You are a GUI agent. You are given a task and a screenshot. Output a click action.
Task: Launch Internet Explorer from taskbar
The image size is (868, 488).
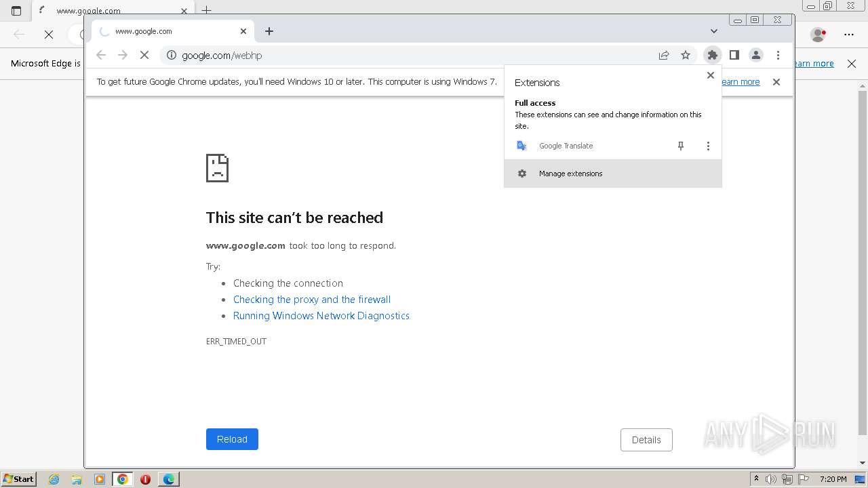point(54,479)
